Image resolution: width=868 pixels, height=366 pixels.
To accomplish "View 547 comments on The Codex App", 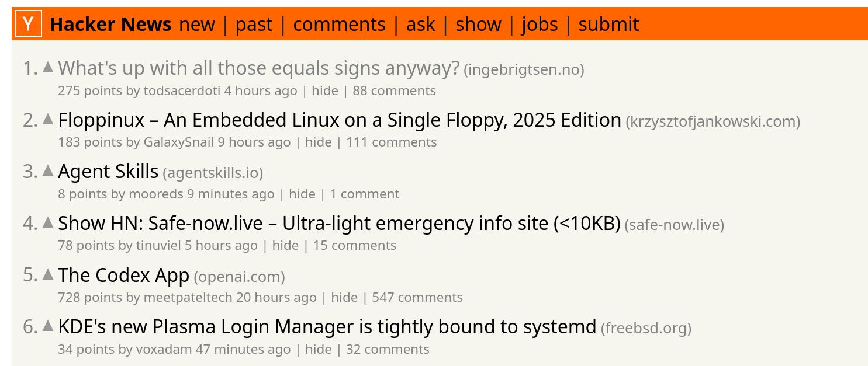I will pyautogui.click(x=417, y=297).
